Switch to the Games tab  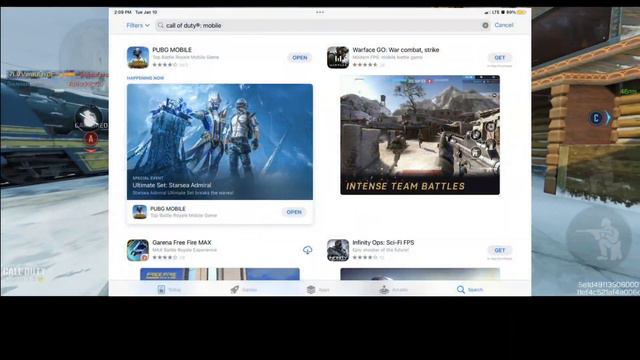click(244, 289)
